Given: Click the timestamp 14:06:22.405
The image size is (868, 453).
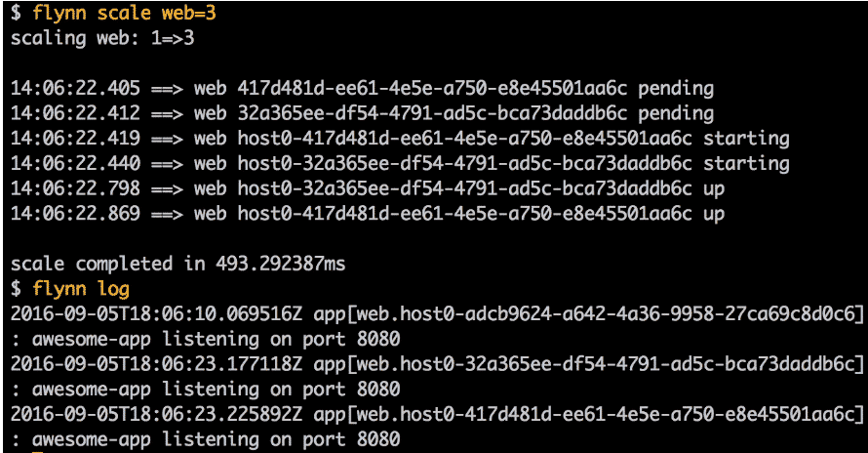Looking at the screenshot, I should point(74,89).
